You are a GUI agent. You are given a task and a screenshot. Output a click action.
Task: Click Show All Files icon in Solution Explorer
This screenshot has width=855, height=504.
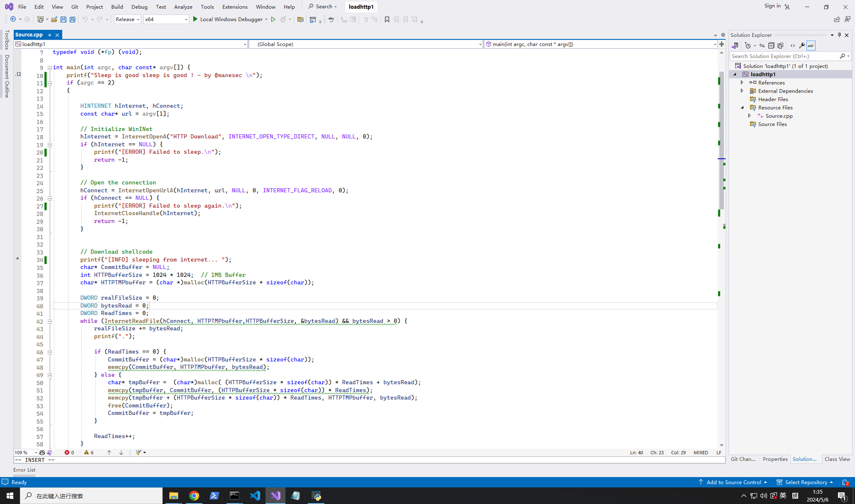(780, 46)
